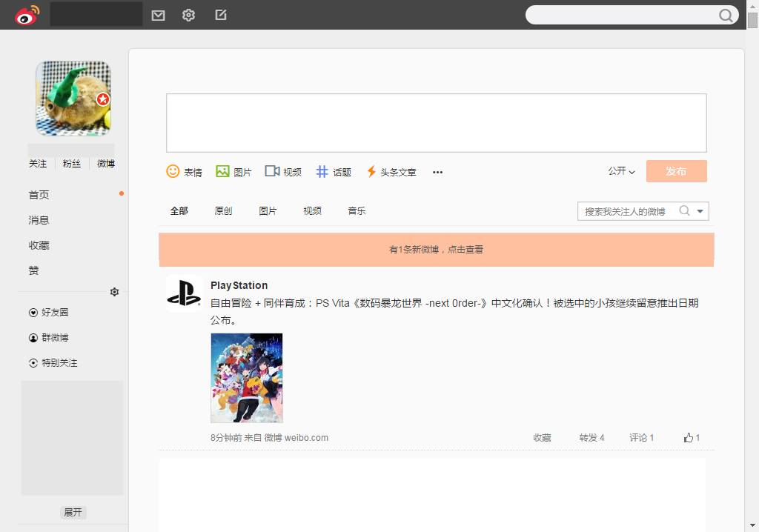Like the PlayStation post with thumbs-up
This screenshot has height=532, width=759.
[x=690, y=437]
